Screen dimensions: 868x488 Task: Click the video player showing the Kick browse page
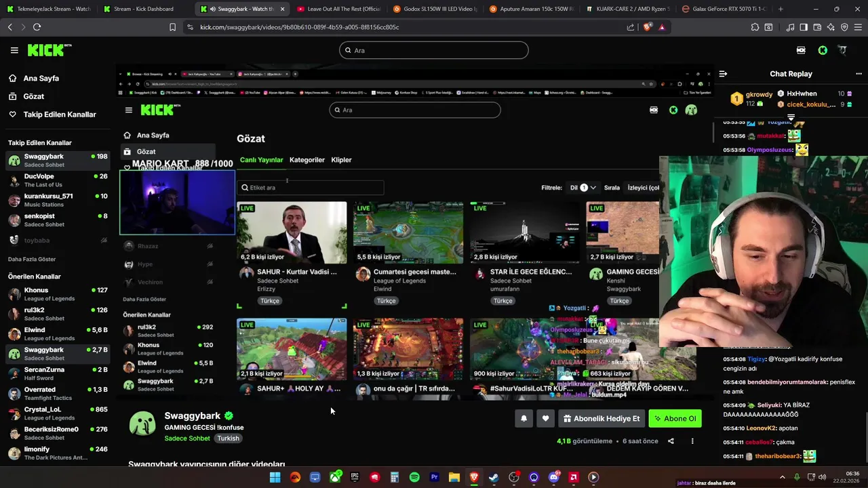coord(414,232)
